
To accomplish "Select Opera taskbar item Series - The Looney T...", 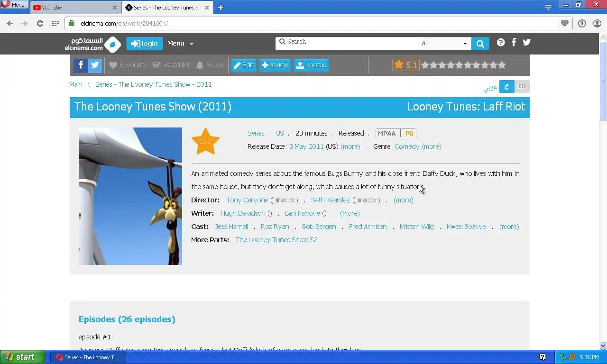I will pos(88,357).
